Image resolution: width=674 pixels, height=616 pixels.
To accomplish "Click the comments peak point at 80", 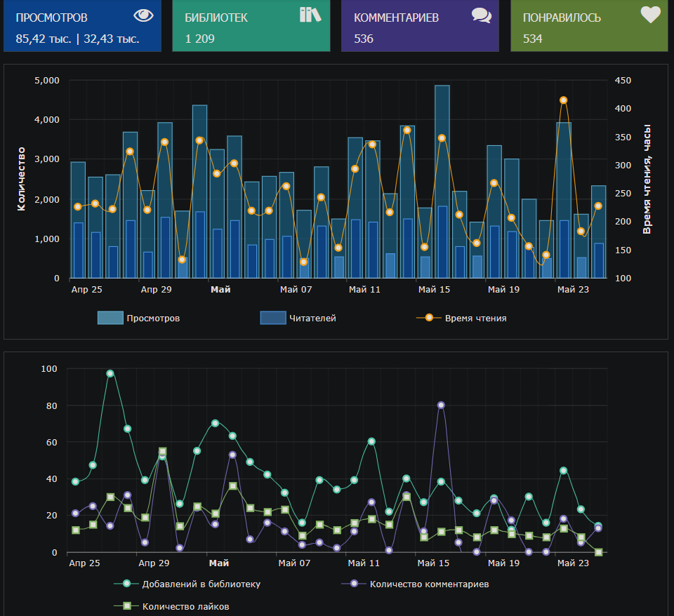I will [x=441, y=405].
